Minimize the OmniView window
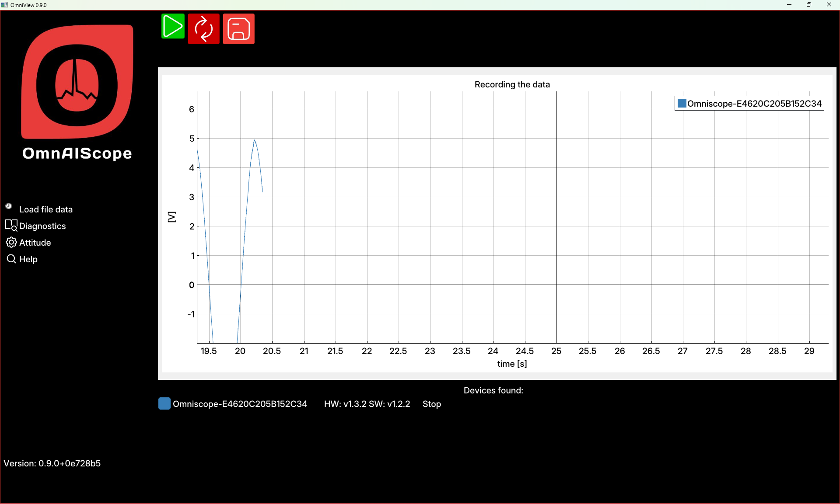This screenshot has width=840, height=504. pos(789,5)
